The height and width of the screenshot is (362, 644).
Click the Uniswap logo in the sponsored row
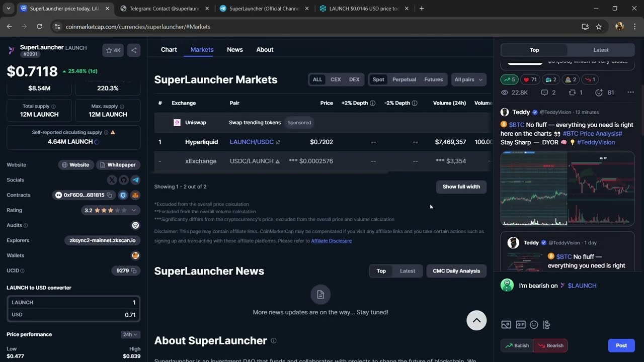177,123
